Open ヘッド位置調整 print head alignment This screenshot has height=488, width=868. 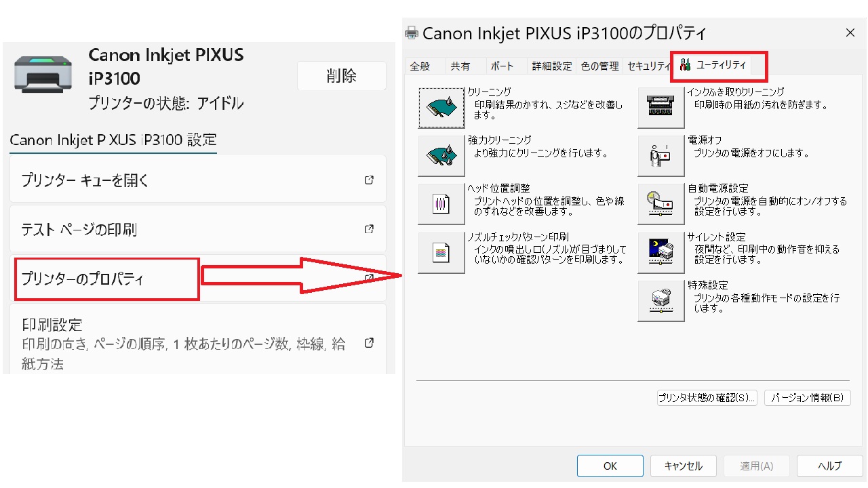click(441, 204)
